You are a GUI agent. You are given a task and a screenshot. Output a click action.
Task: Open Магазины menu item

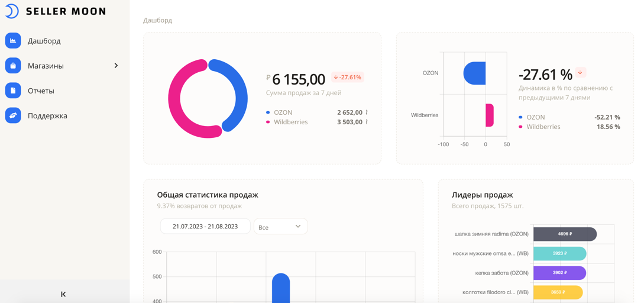click(46, 66)
